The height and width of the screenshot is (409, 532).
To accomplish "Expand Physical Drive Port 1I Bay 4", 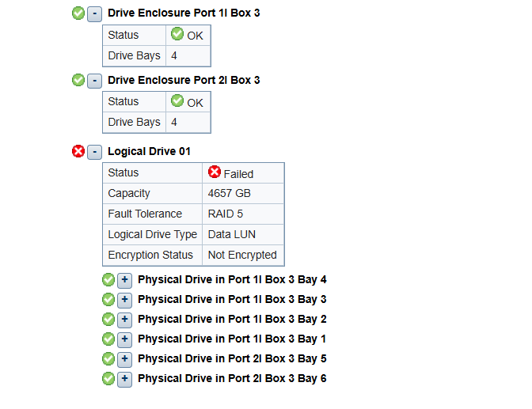I will [x=124, y=279].
